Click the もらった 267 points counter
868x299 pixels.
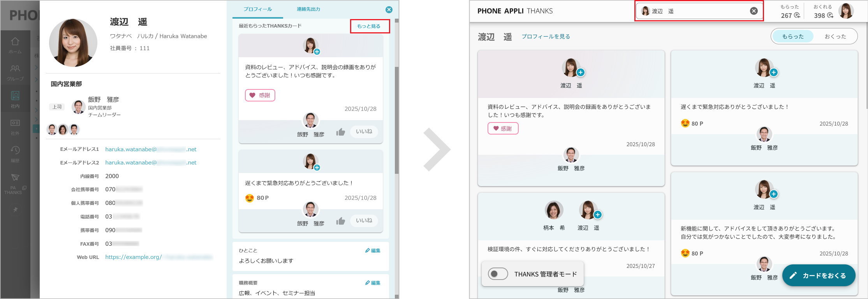coord(790,11)
